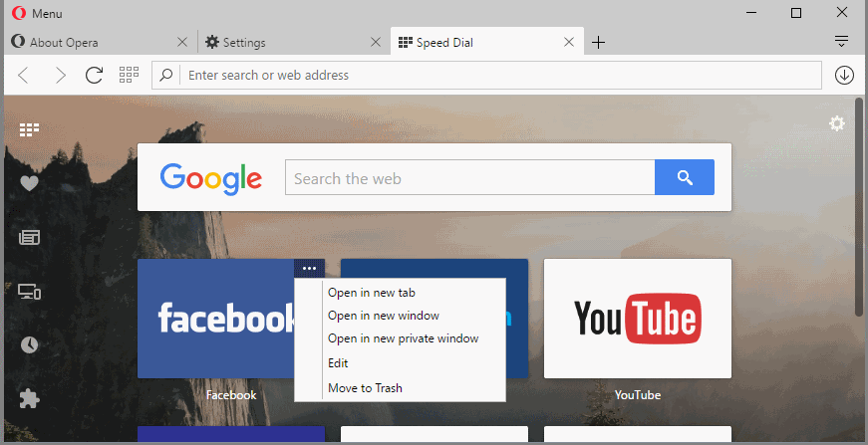Close the About Opera tab
Image resolution: width=868 pixels, height=445 pixels.
pos(182,42)
